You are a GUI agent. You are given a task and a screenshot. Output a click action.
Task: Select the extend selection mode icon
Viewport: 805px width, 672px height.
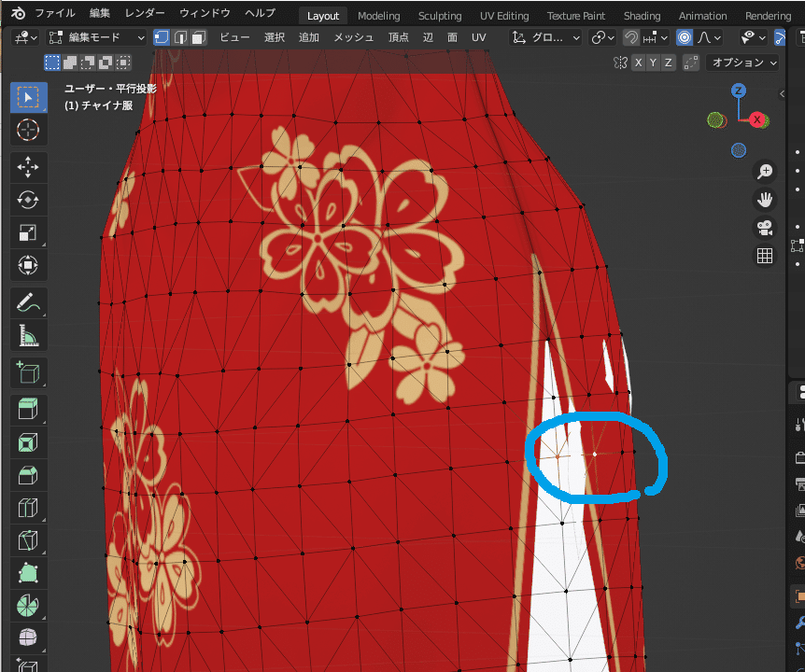point(70,63)
